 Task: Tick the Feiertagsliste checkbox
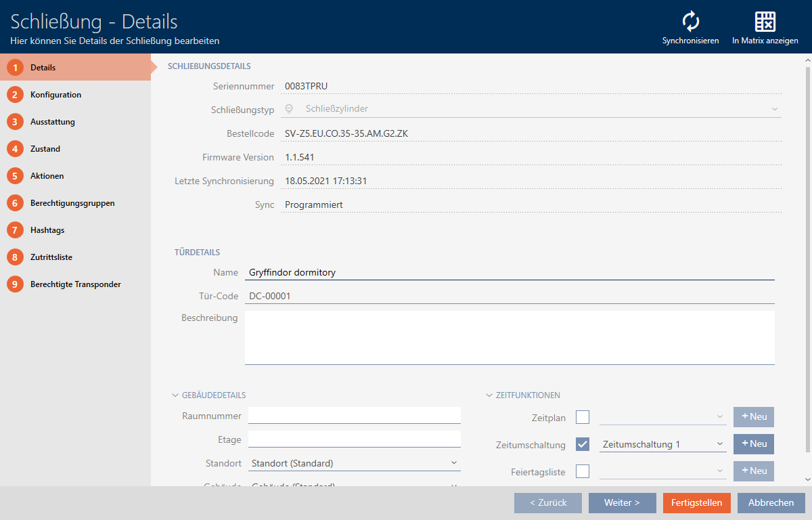point(583,471)
